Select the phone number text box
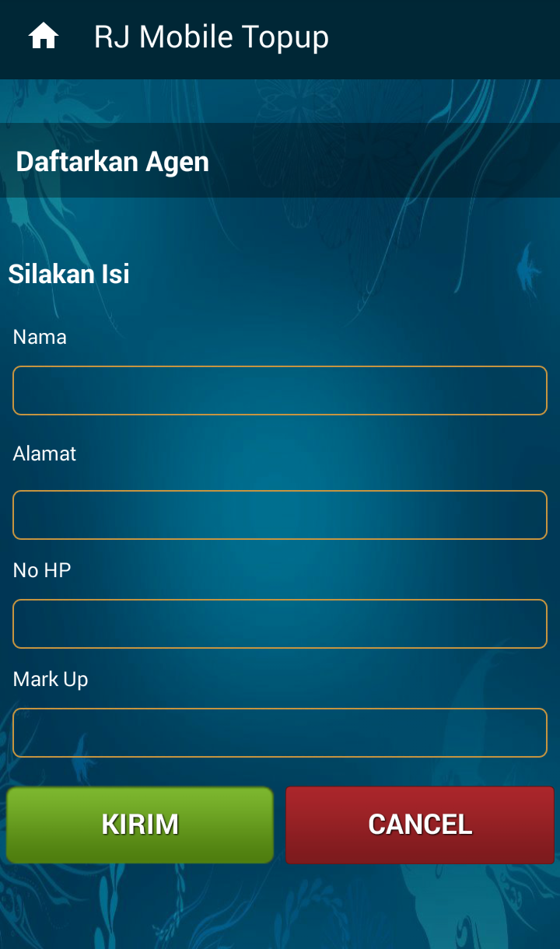The height and width of the screenshot is (949, 560). coord(280,624)
